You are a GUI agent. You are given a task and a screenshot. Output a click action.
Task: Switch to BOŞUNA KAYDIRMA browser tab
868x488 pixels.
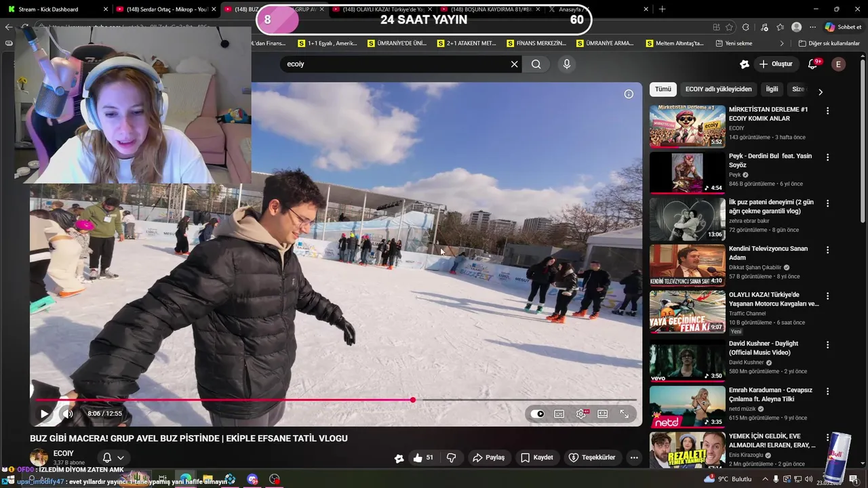pos(490,9)
